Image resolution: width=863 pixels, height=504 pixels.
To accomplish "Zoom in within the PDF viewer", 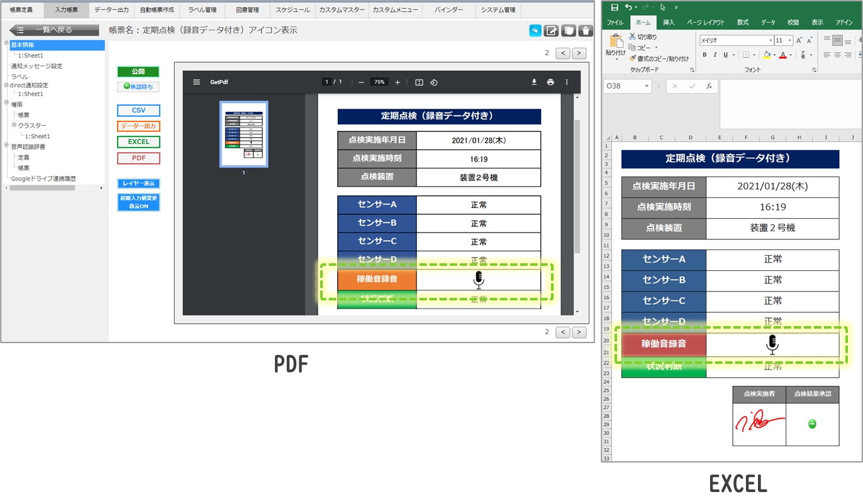I will click(398, 82).
